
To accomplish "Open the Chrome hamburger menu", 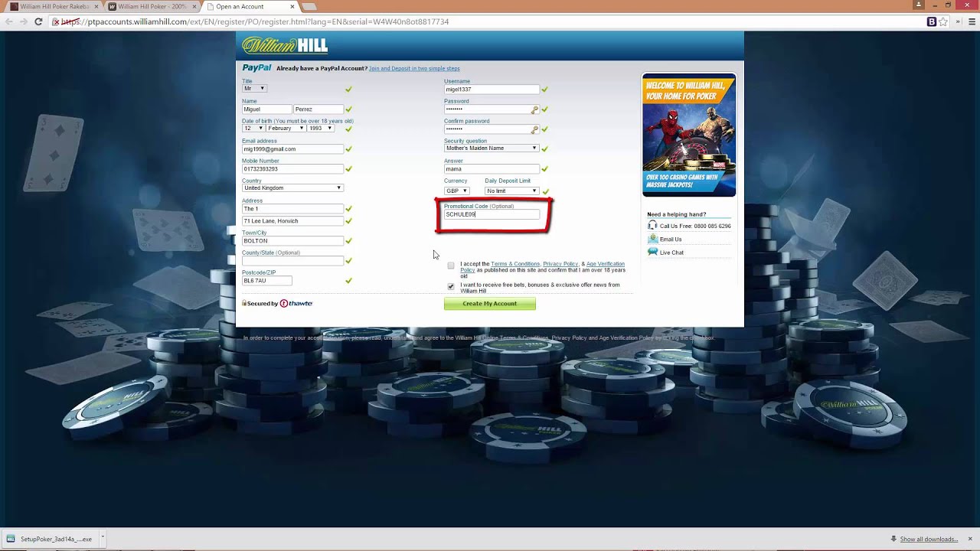I will click(972, 21).
